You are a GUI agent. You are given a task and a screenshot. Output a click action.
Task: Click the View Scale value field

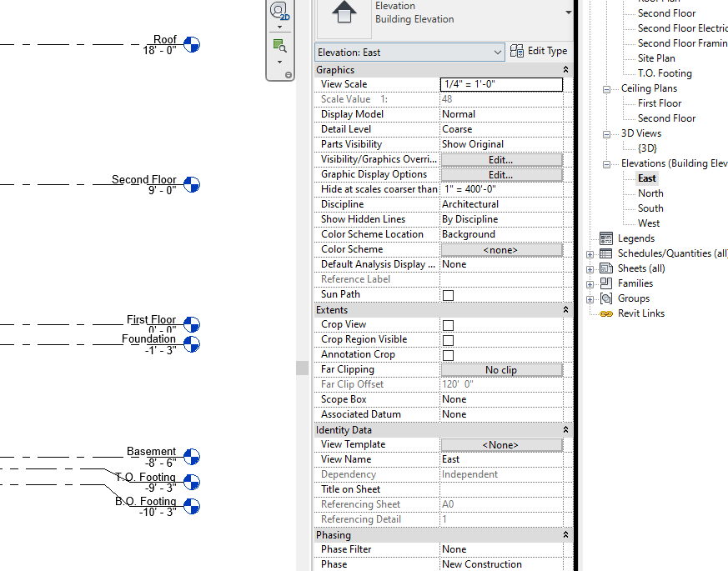pyautogui.click(x=501, y=83)
